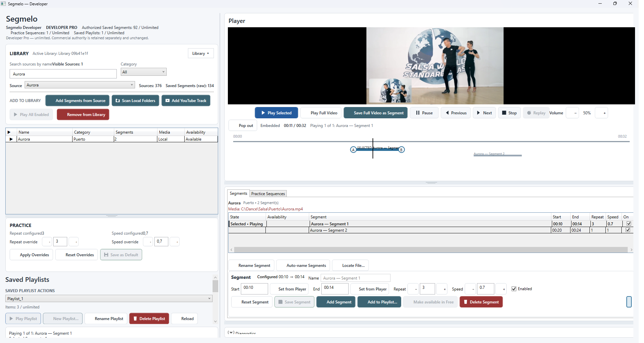Click Remove from Library button
Viewport: 644px width, 343px height.
[83, 115]
